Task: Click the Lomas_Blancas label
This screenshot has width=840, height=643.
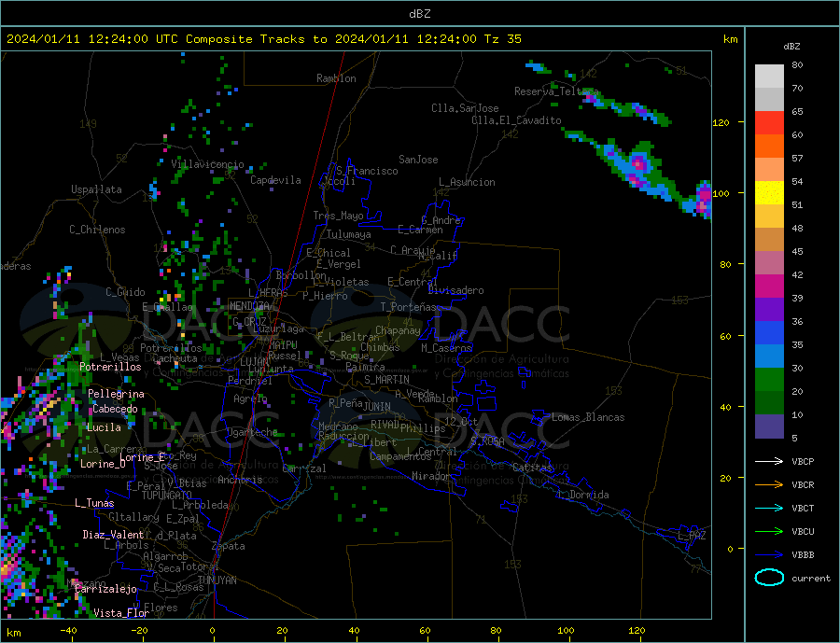Action: [588, 417]
